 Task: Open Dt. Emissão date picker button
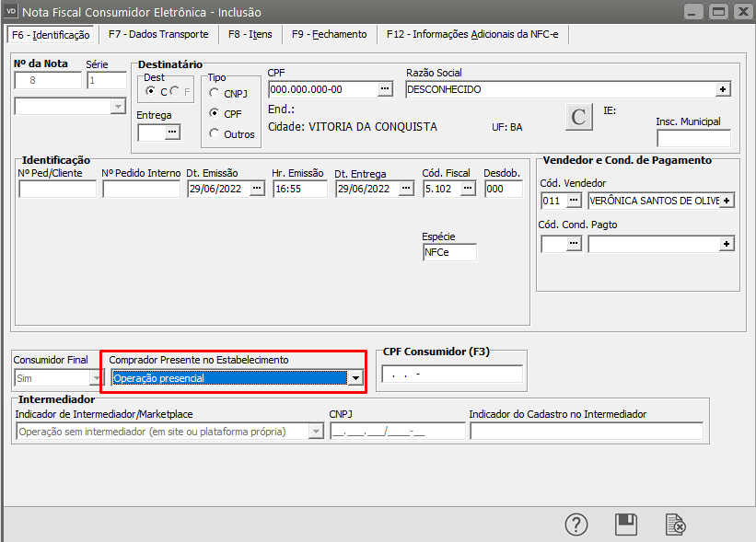[257, 189]
